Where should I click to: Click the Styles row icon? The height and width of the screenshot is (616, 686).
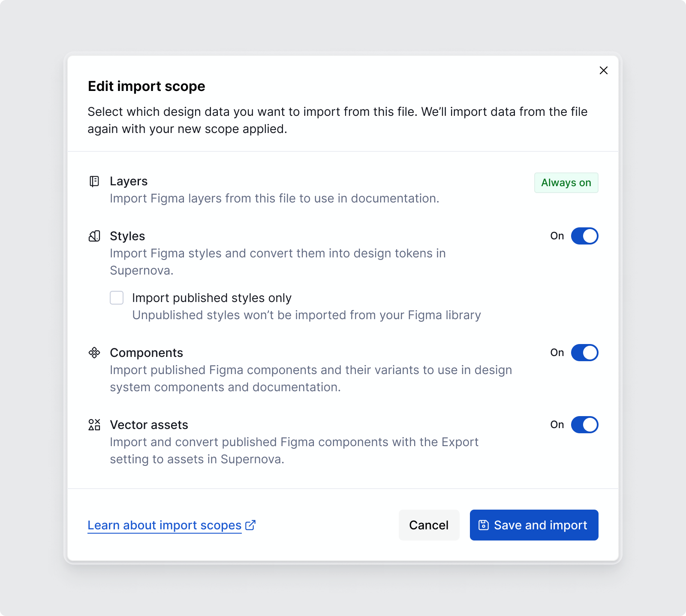pos(94,236)
